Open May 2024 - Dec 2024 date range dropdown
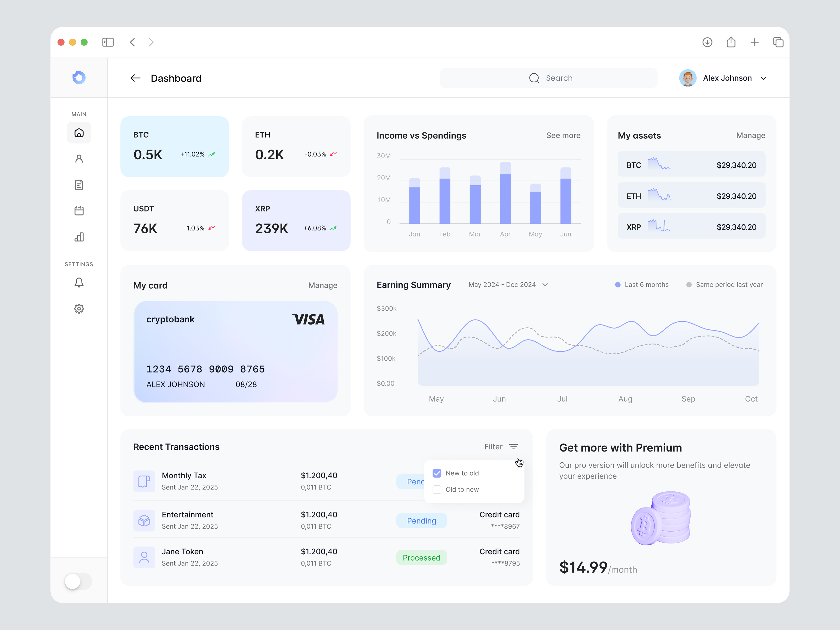The height and width of the screenshot is (630, 840). [x=508, y=285]
